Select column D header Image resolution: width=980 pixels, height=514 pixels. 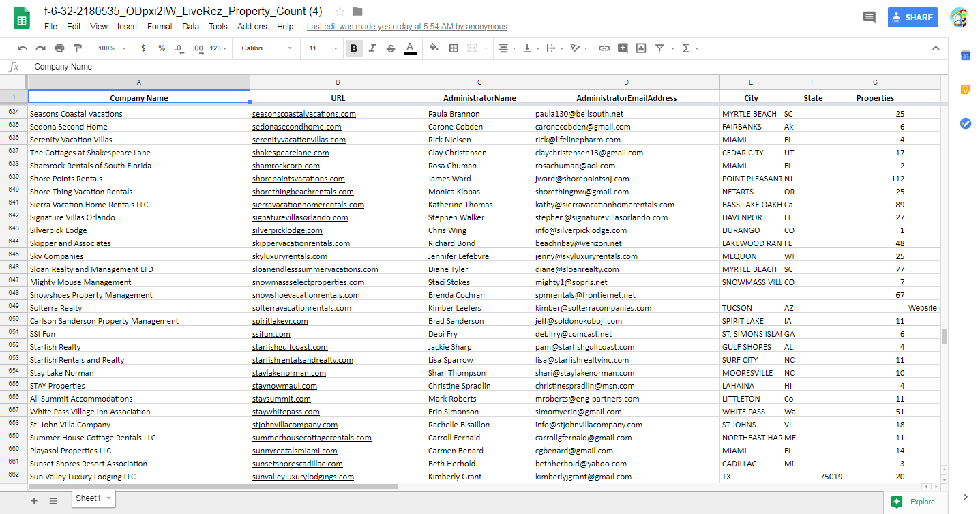click(x=626, y=82)
